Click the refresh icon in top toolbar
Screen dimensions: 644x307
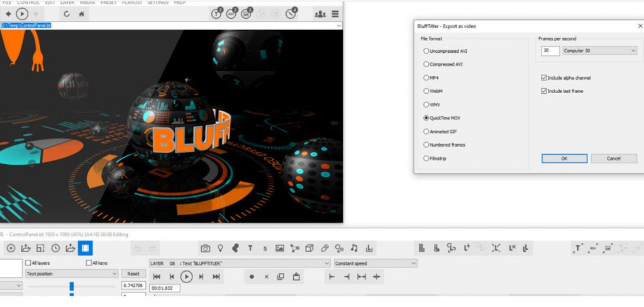[67, 13]
